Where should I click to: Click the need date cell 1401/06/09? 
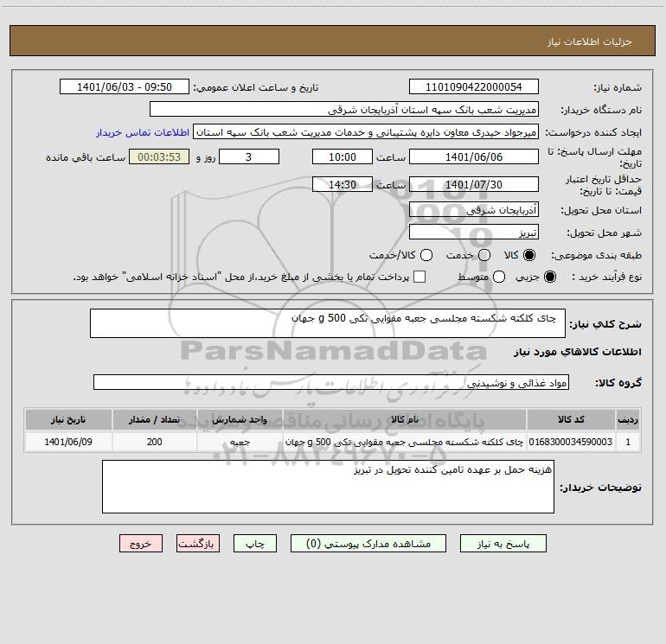coord(68,442)
